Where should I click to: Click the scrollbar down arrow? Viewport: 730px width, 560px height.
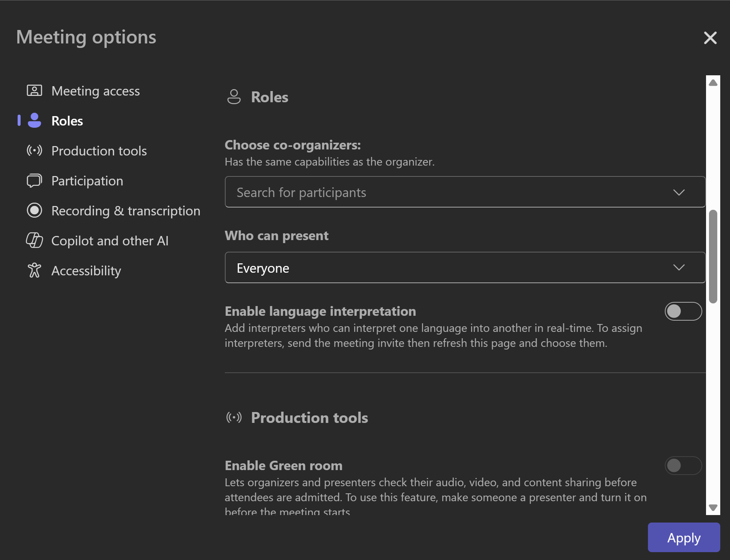click(713, 508)
